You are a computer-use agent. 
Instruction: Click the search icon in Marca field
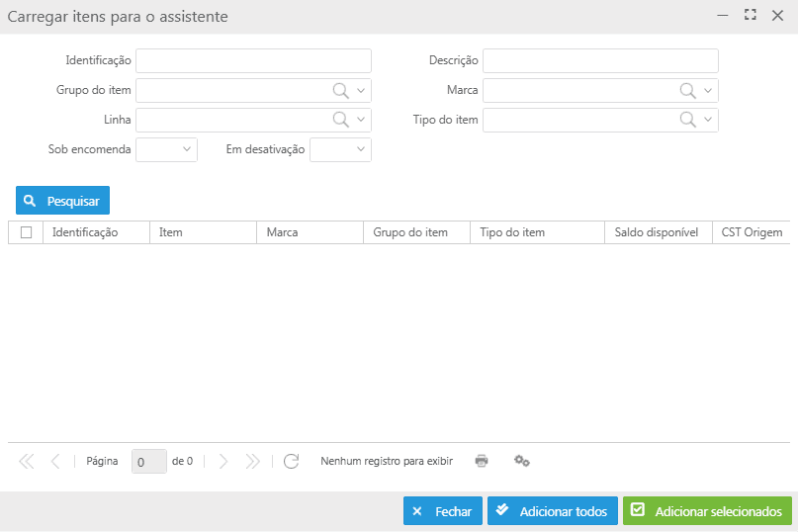coord(687,91)
